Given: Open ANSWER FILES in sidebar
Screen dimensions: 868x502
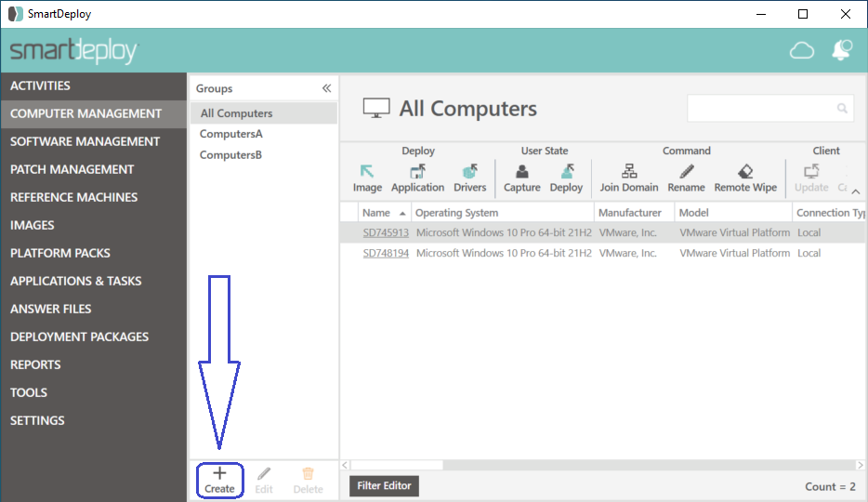Looking at the screenshot, I should point(94,309).
